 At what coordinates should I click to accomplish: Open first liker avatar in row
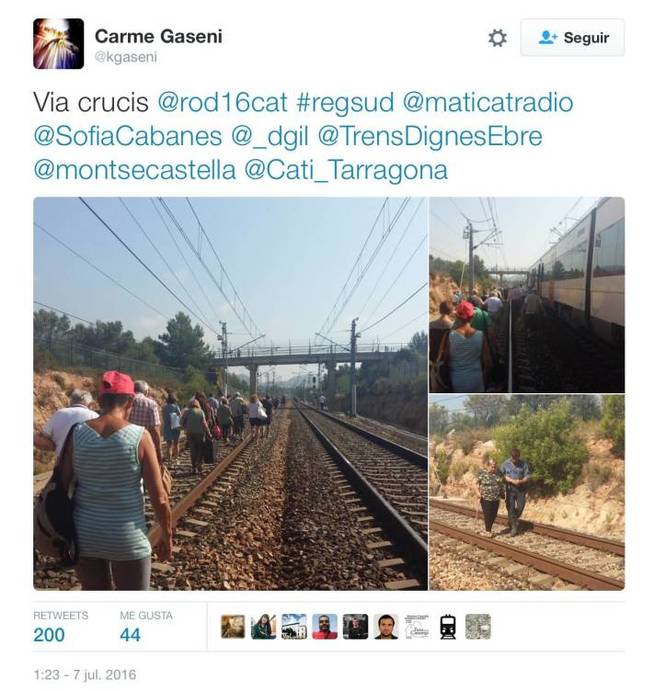[233, 627]
